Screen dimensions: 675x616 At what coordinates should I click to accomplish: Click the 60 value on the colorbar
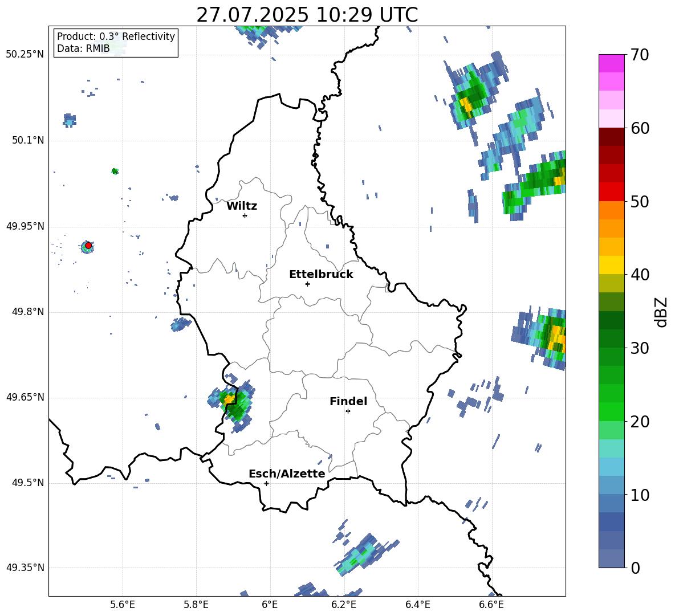640,128
